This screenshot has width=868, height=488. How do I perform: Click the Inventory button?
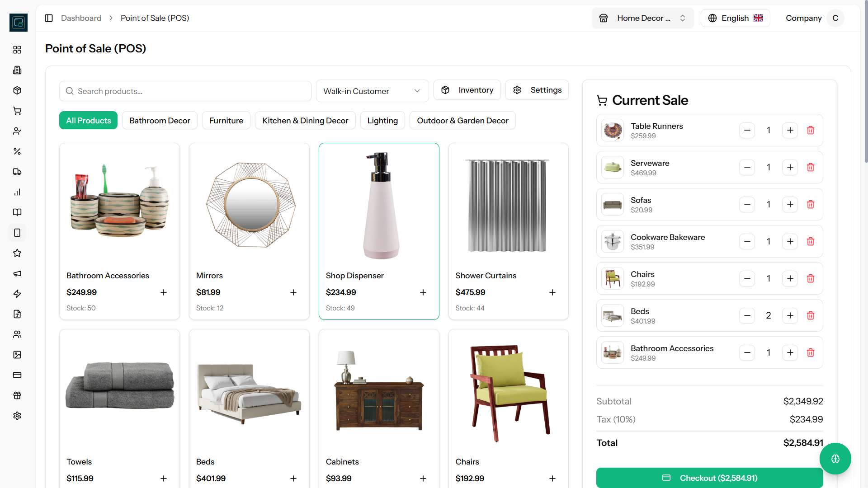[x=467, y=90]
